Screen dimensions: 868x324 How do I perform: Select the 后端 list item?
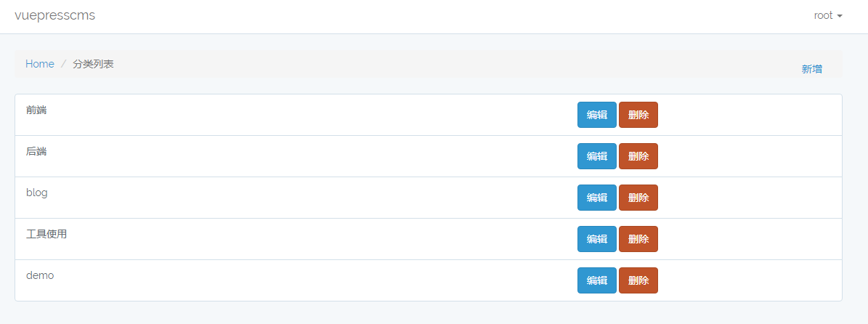click(x=36, y=151)
